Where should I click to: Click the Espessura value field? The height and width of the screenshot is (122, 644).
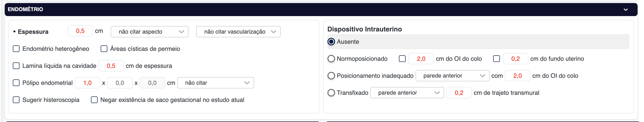point(80,31)
